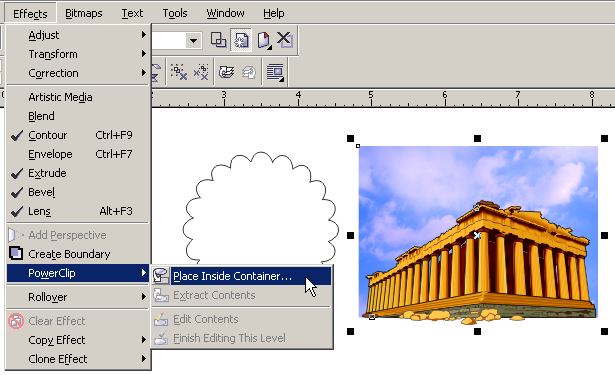Open the Window menu
Viewport: 615px width, 375px height.
pos(226,13)
